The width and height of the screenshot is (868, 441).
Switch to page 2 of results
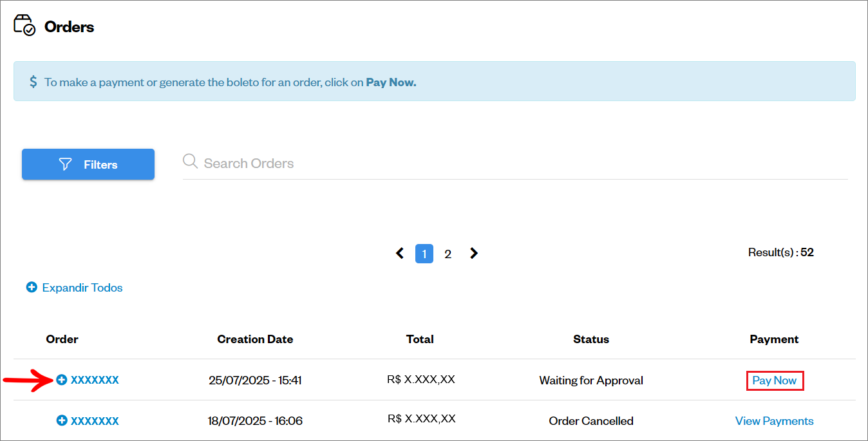tap(448, 254)
